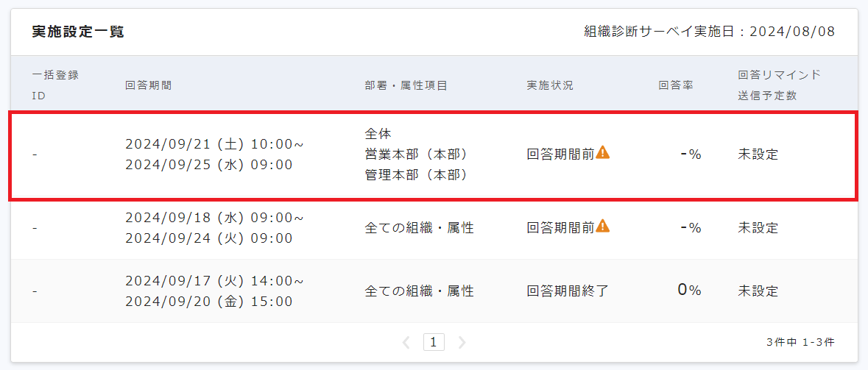Go to next page arrow
Screen dimensions: 868x370
pyautogui.click(x=462, y=342)
